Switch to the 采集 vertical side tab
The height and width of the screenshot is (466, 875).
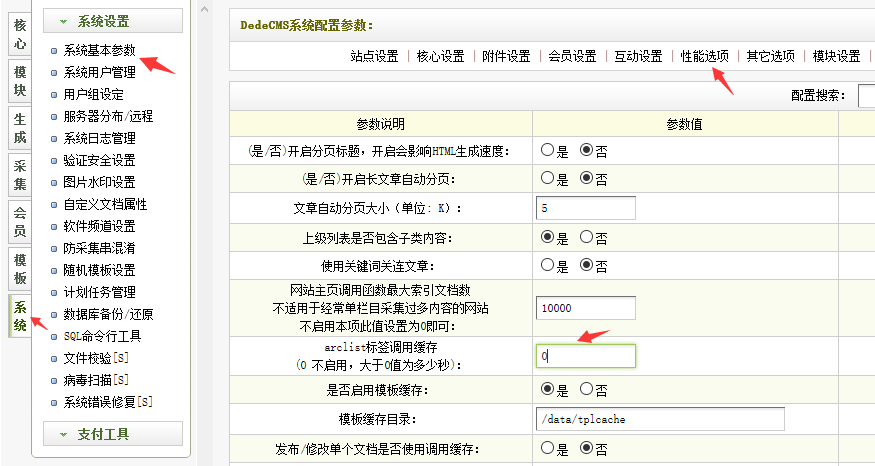click(x=20, y=174)
